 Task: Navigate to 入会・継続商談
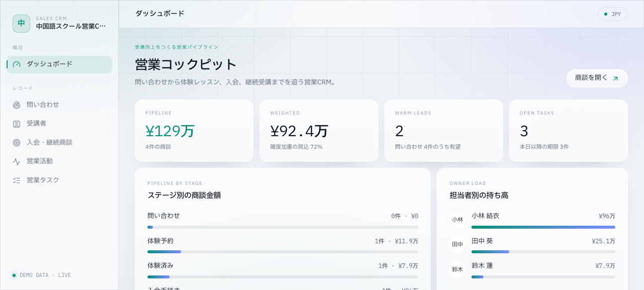tap(59, 143)
